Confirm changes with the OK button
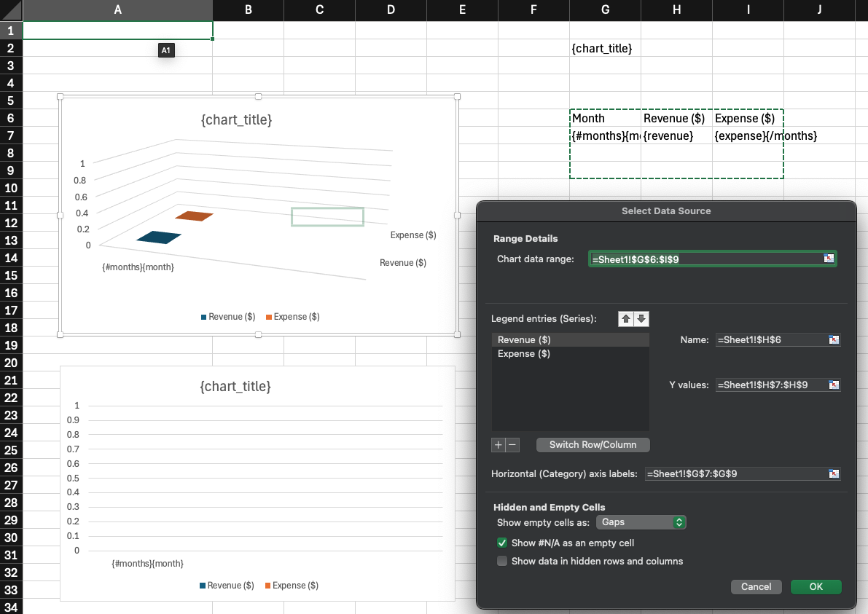Image resolution: width=868 pixels, height=614 pixels. pyautogui.click(x=816, y=586)
